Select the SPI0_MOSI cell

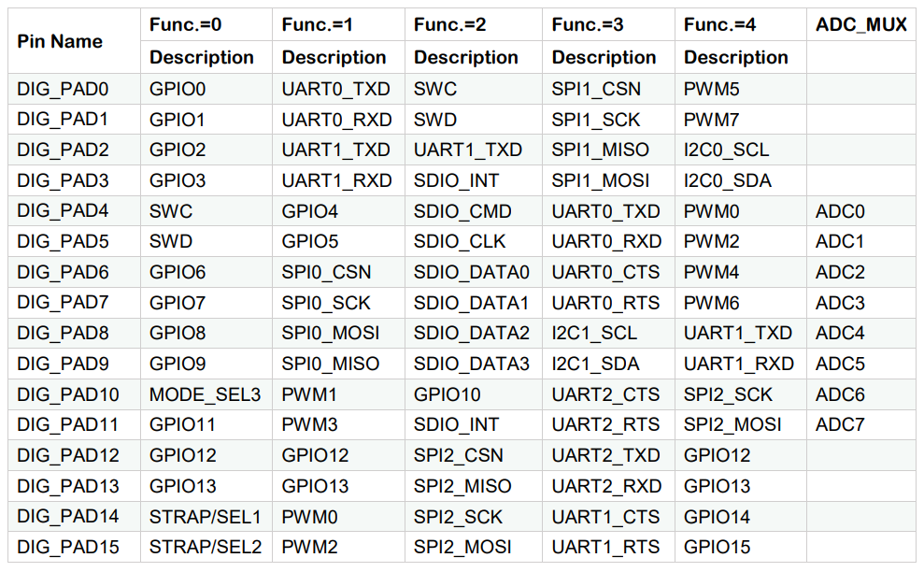pyautogui.click(x=338, y=333)
